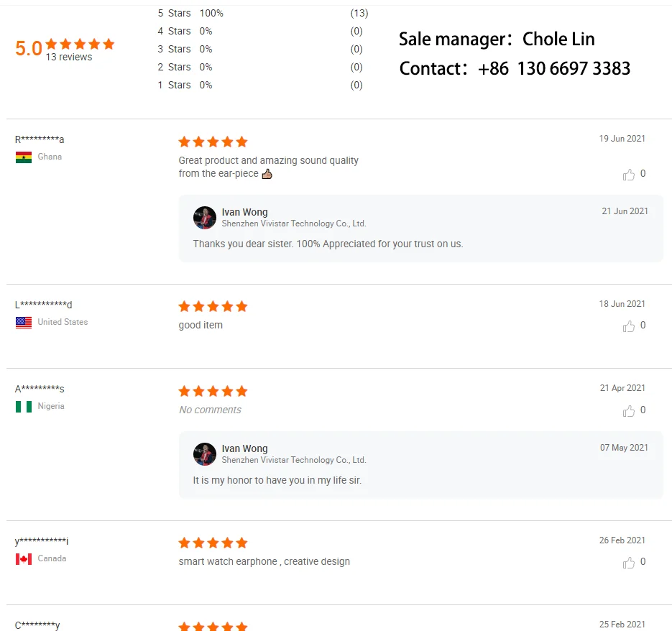Click Ivan Wong's avatar in the 21 Jun reply
This screenshot has width=672, height=631.
pyautogui.click(x=205, y=218)
